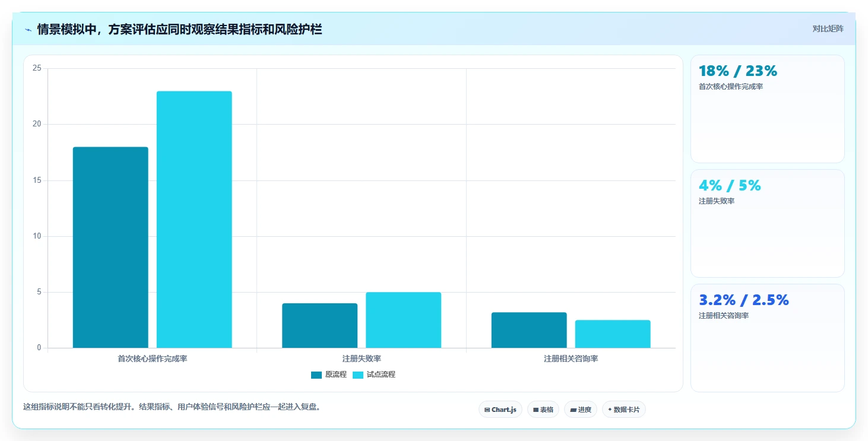Viewport: 868px width, 441px height.
Task: Click the y-axis value 0
Action: pyautogui.click(x=39, y=348)
